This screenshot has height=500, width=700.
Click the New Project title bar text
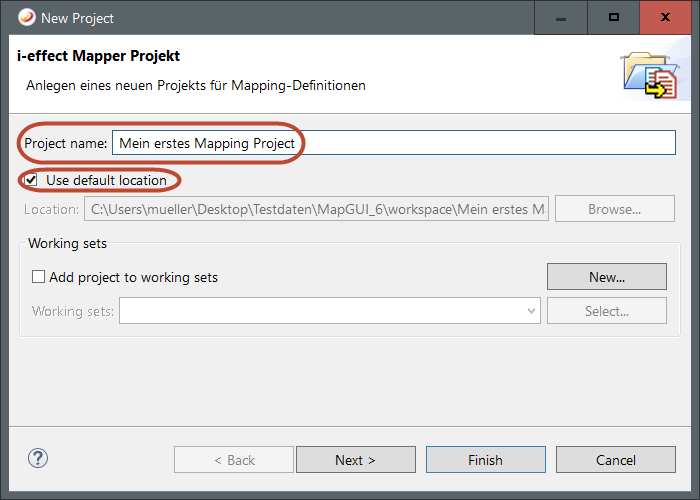tap(79, 18)
